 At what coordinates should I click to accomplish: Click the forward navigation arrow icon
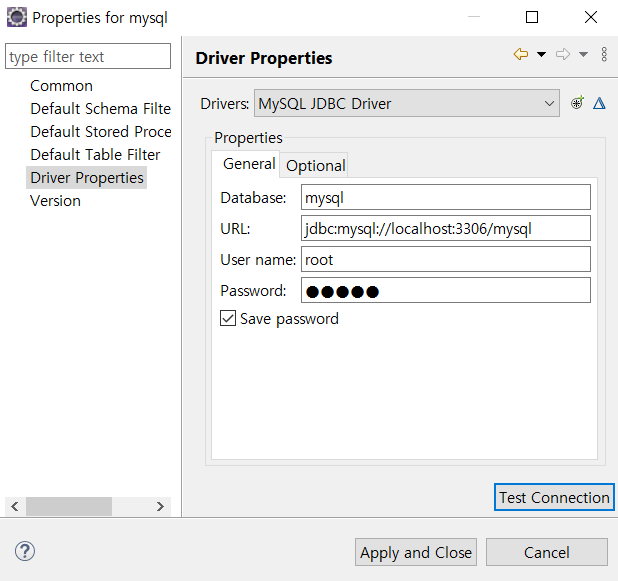[563, 54]
